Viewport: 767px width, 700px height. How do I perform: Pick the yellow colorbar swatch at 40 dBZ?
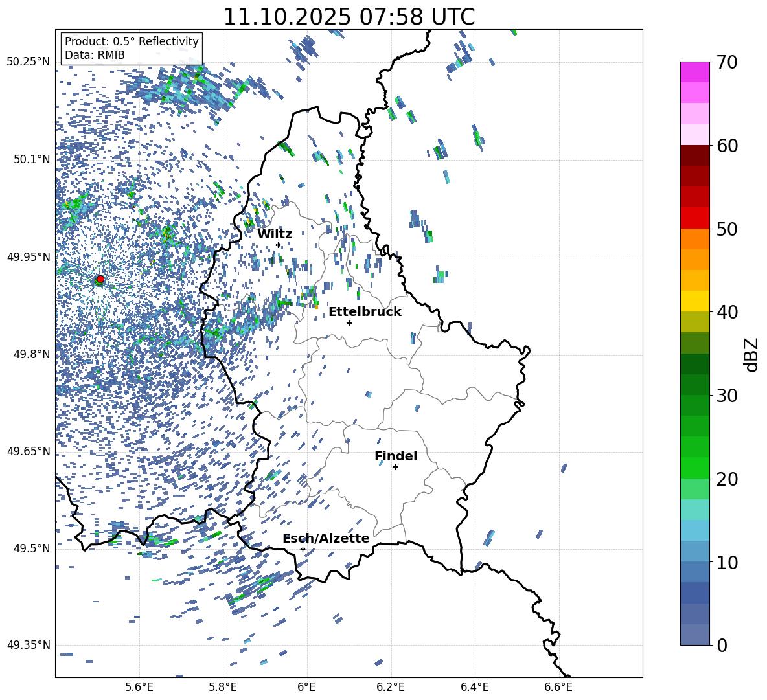(695, 301)
